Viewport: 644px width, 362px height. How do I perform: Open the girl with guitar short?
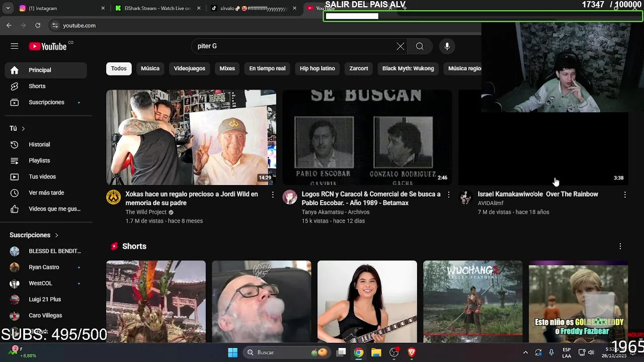[367, 301]
